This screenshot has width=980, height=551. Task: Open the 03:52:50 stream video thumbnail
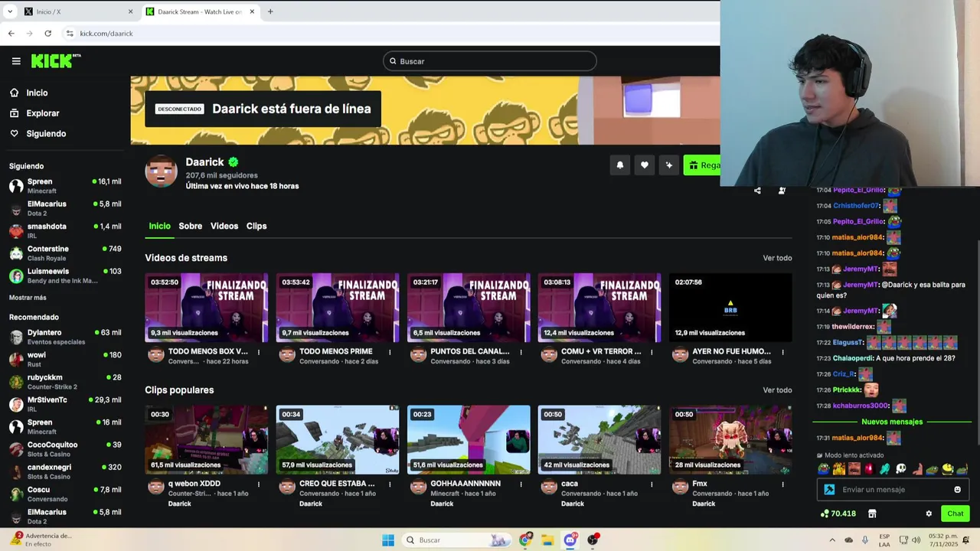tap(207, 308)
